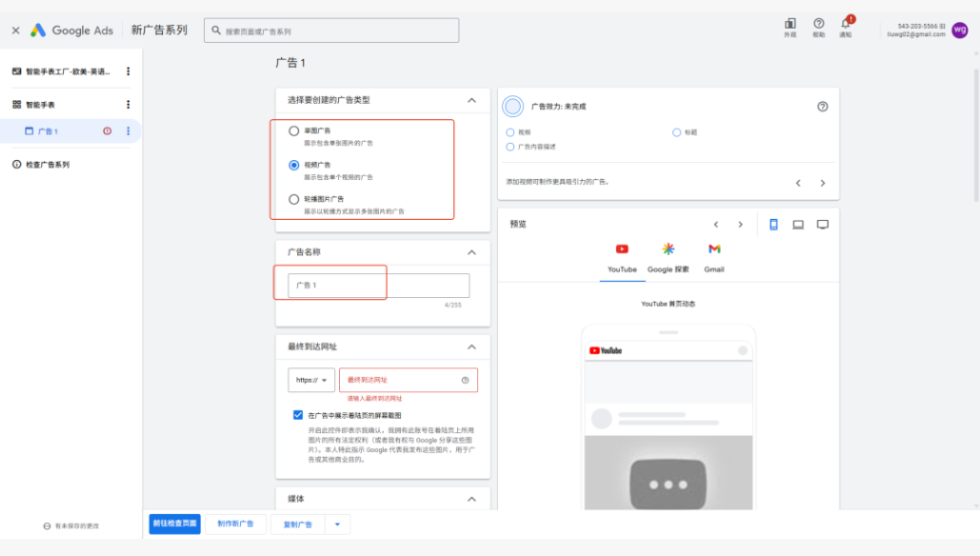
Task: Switch preview to mobile phone view
Action: 773,225
